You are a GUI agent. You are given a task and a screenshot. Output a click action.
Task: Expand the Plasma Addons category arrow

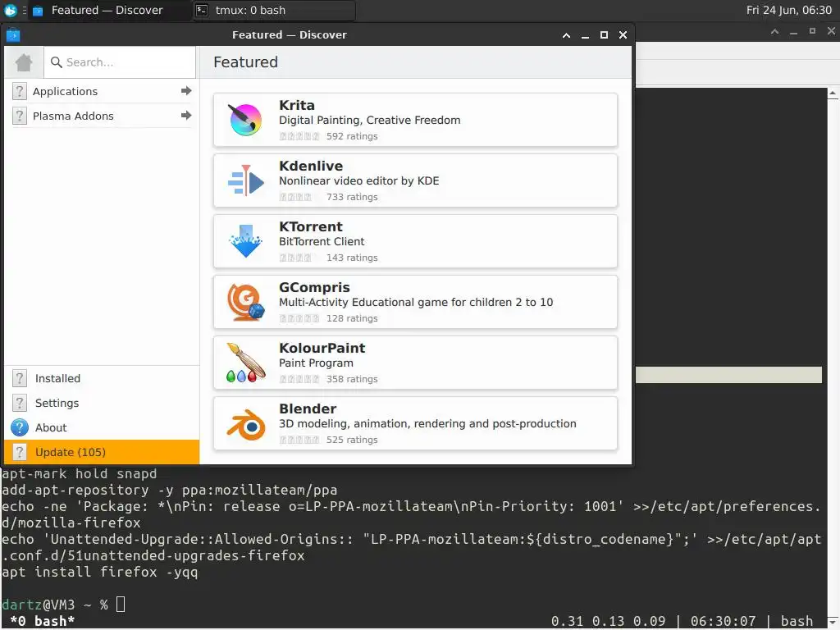pyautogui.click(x=186, y=115)
